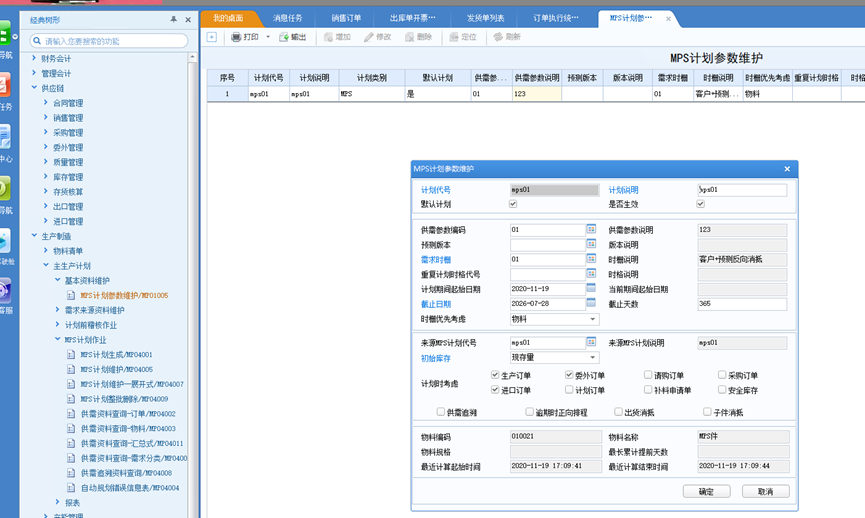865x518 pixels.
Task: Collapse the 主生产计划 tree node
Action: click(46, 265)
